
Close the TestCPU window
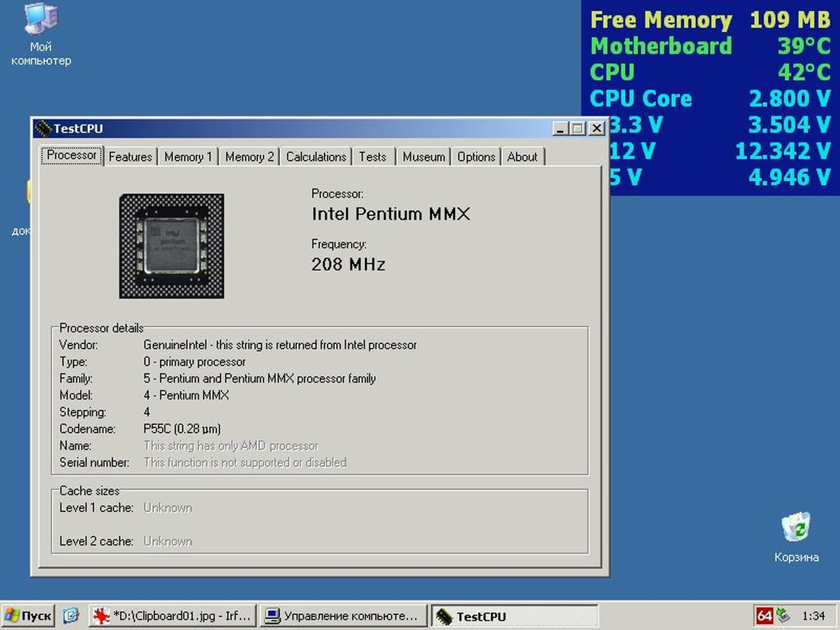click(x=597, y=128)
